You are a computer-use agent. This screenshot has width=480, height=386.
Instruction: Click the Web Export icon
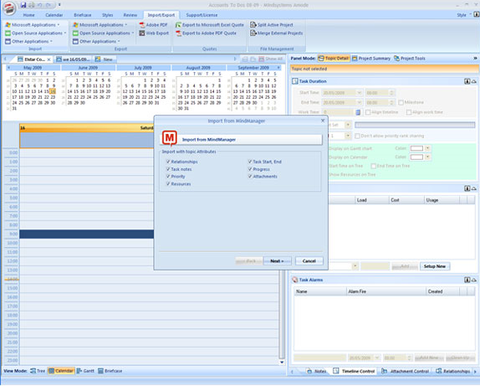pos(142,33)
